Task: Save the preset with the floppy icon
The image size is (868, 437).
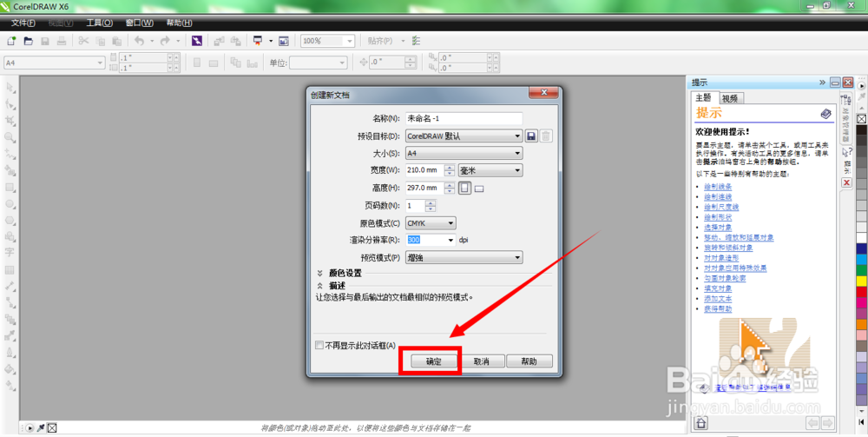Action: tap(531, 136)
